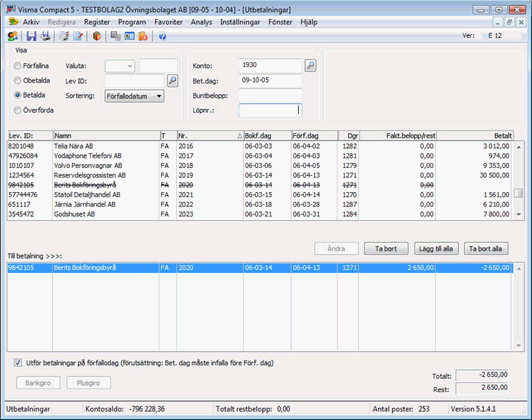Click the orange folder toolbar icon
Viewport: 532px width, 420px height.
[143, 36]
